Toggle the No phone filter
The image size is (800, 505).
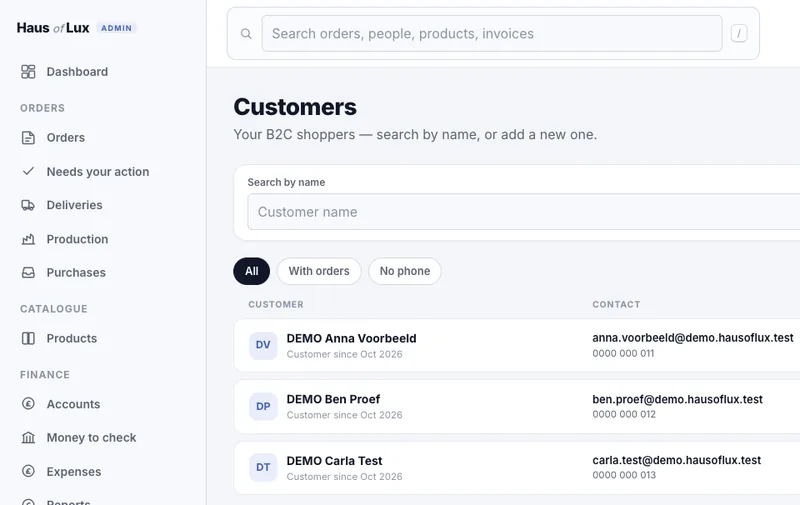405,271
